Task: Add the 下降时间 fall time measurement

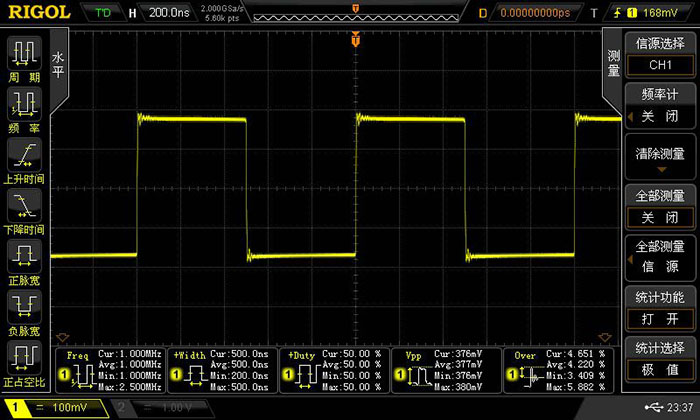Action: pyautogui.click(x=24, y=212)
